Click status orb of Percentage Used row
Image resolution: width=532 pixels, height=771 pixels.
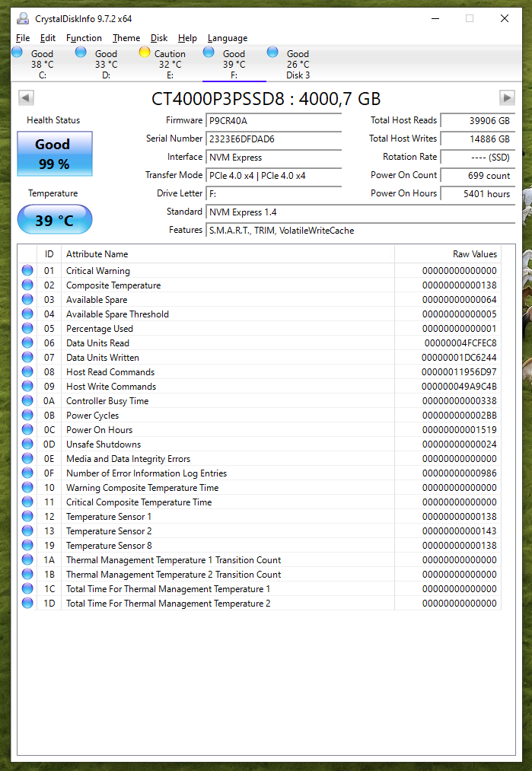pos(27,329)
